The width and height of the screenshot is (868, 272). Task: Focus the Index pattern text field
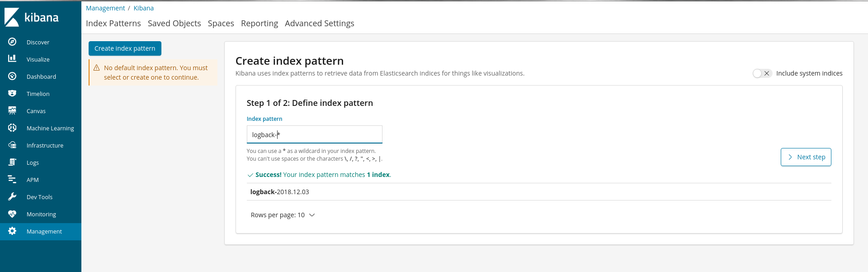314,134
